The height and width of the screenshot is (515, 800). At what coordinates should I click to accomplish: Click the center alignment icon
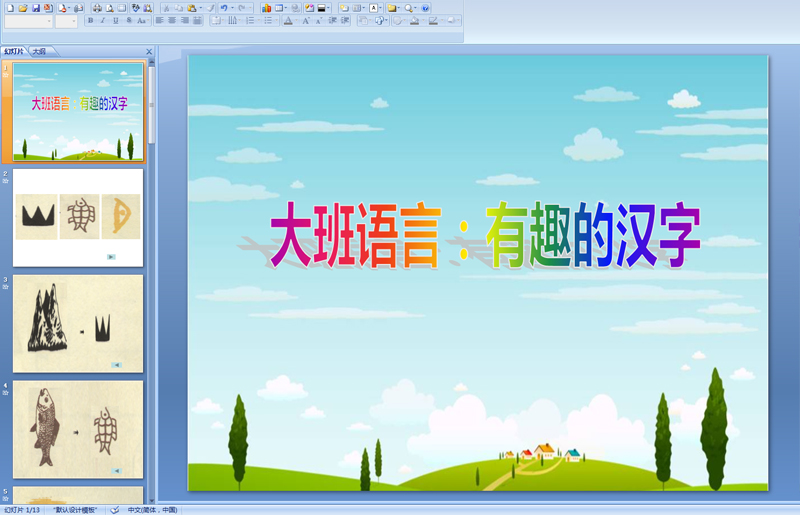(x=171, y=20)
